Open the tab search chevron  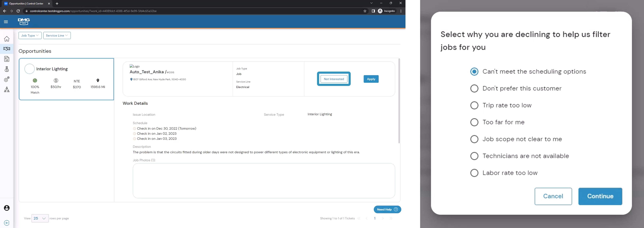point(372,3)
